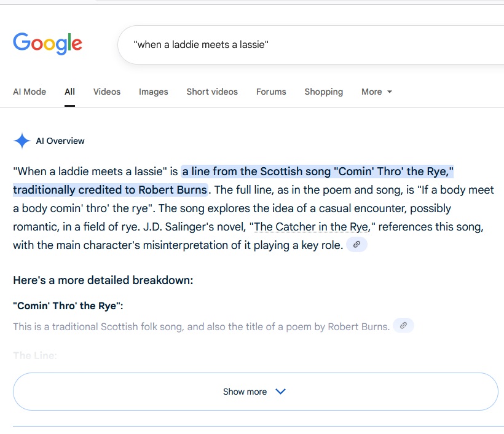This screenshot has width=504, height=434.
Task: Click the down chevron beside Show more
Action: (x=281, y=392)
